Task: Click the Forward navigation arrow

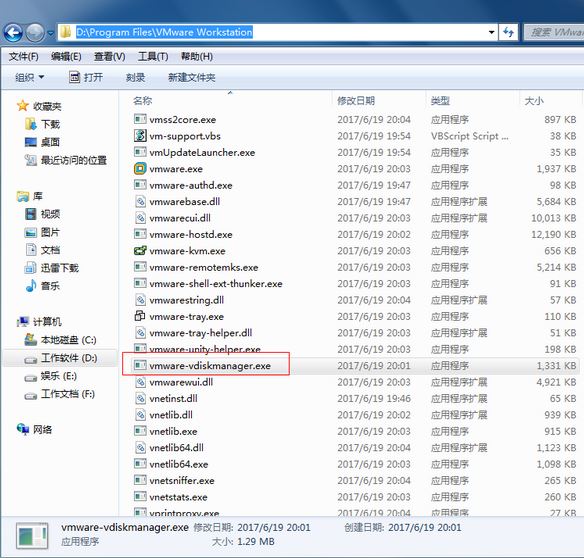Action: point(35,33)
